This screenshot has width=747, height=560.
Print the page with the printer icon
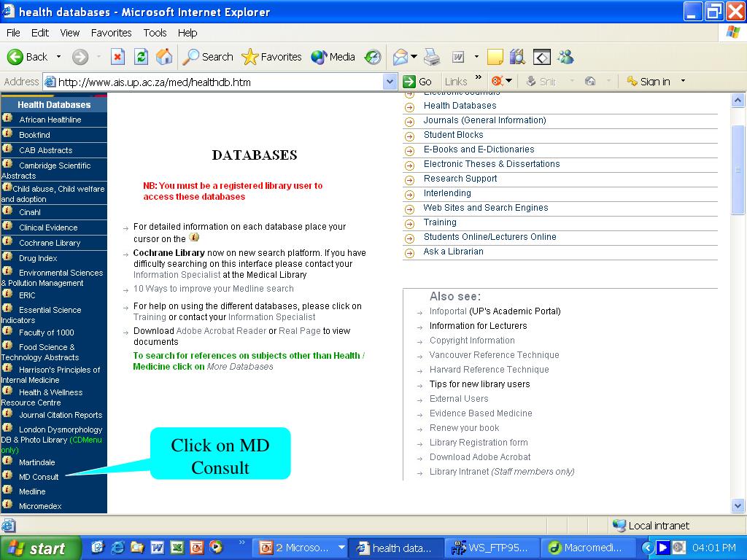432,57
